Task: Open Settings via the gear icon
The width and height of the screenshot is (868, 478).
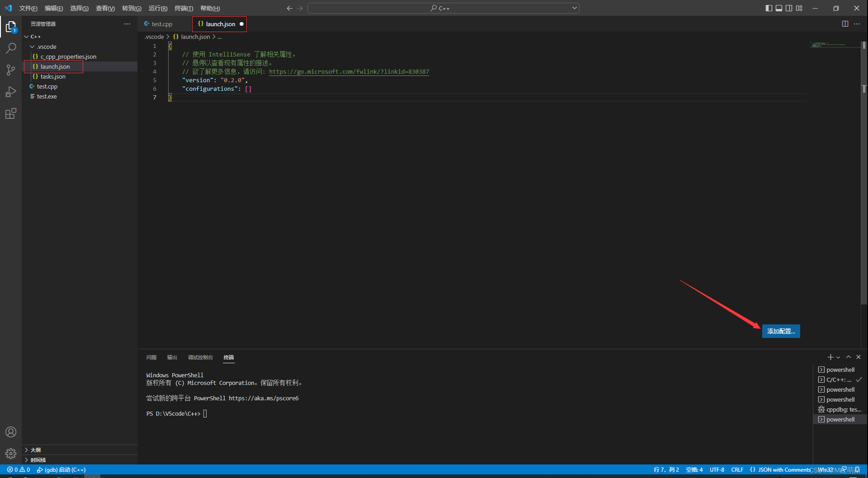Action: tap(11, 454)
